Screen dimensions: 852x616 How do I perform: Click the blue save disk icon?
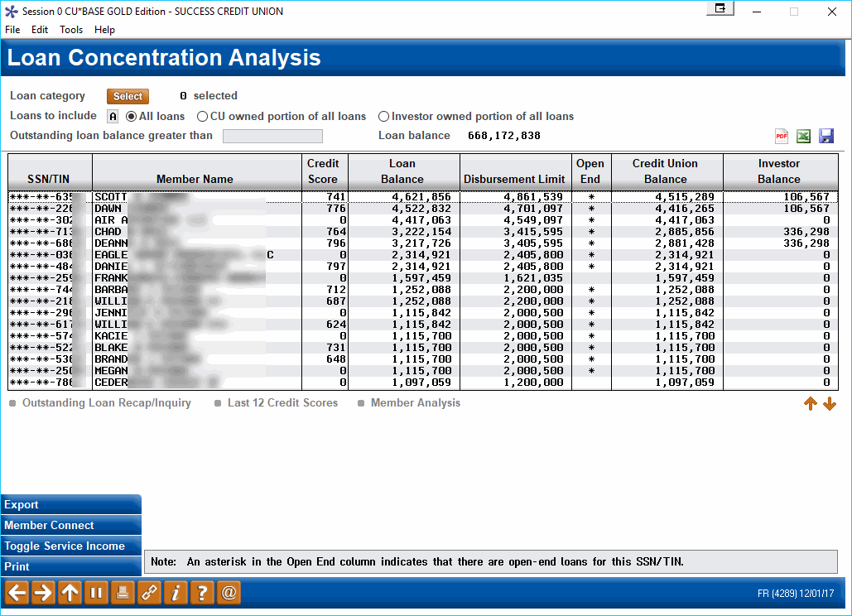(826, 136)
